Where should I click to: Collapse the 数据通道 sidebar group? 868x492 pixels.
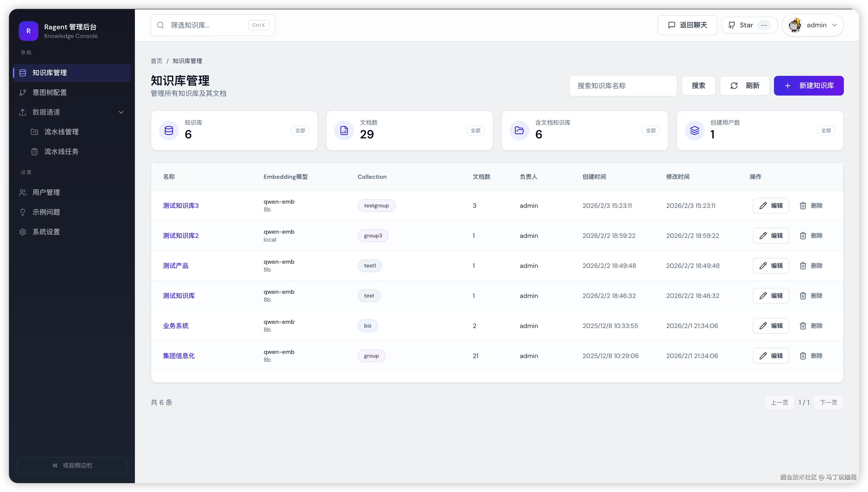pos(121,112)
